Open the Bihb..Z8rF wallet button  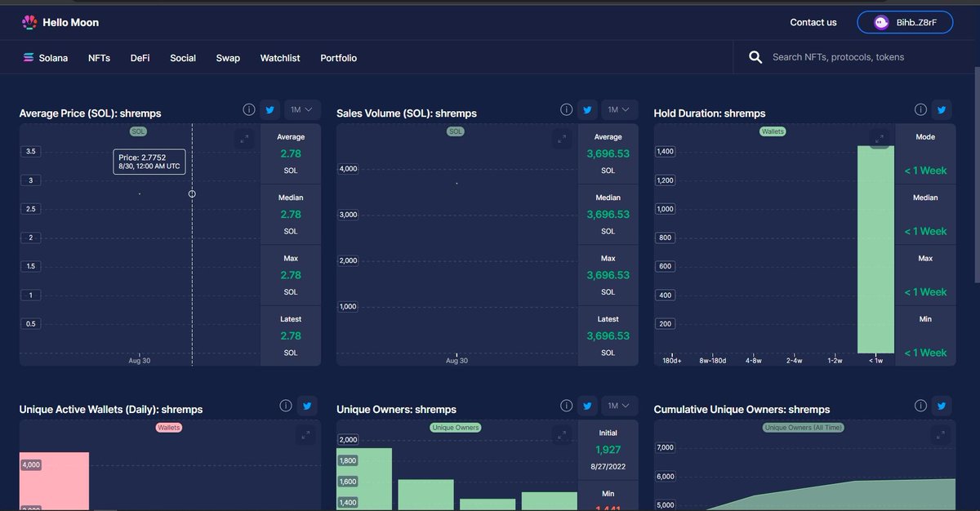[905, 22]
